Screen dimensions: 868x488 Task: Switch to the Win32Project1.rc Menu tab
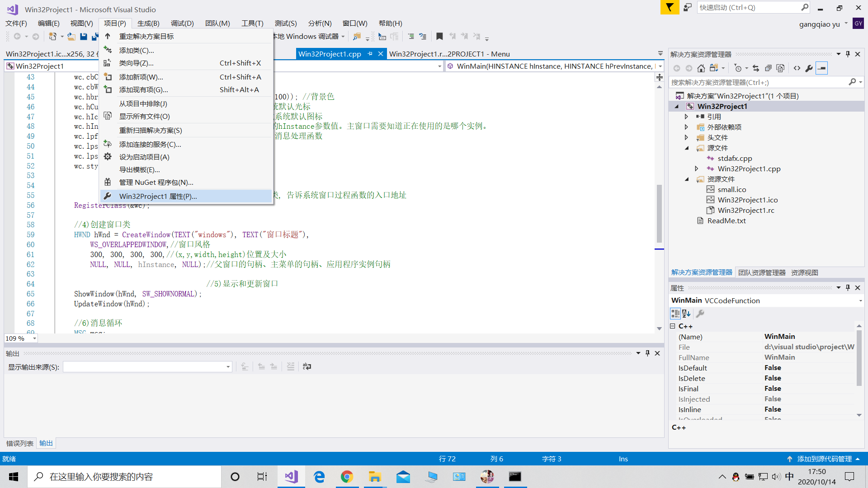tap(449, 54)
